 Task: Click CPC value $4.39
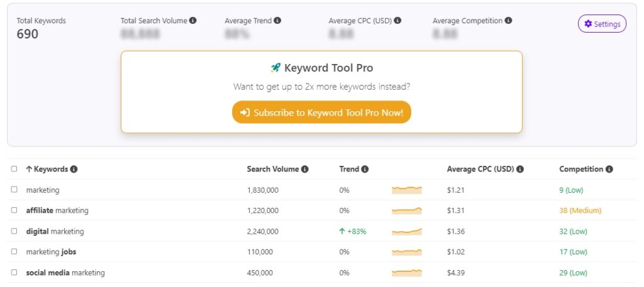click(456, 273)
